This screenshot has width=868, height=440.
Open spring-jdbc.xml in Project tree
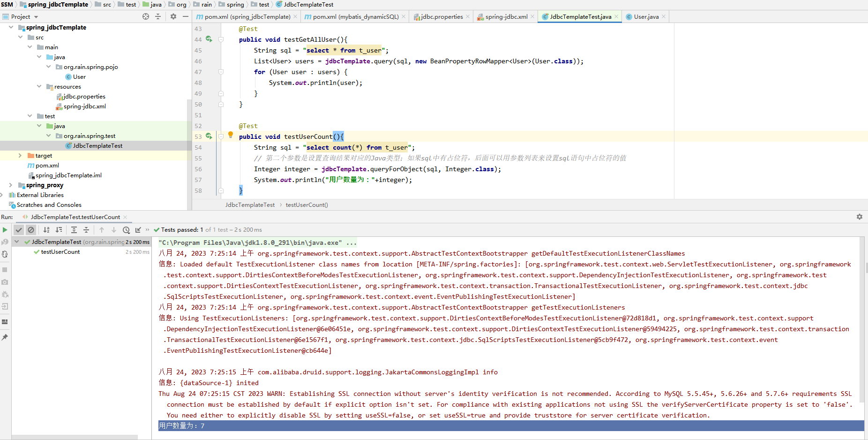click(84, 106)
